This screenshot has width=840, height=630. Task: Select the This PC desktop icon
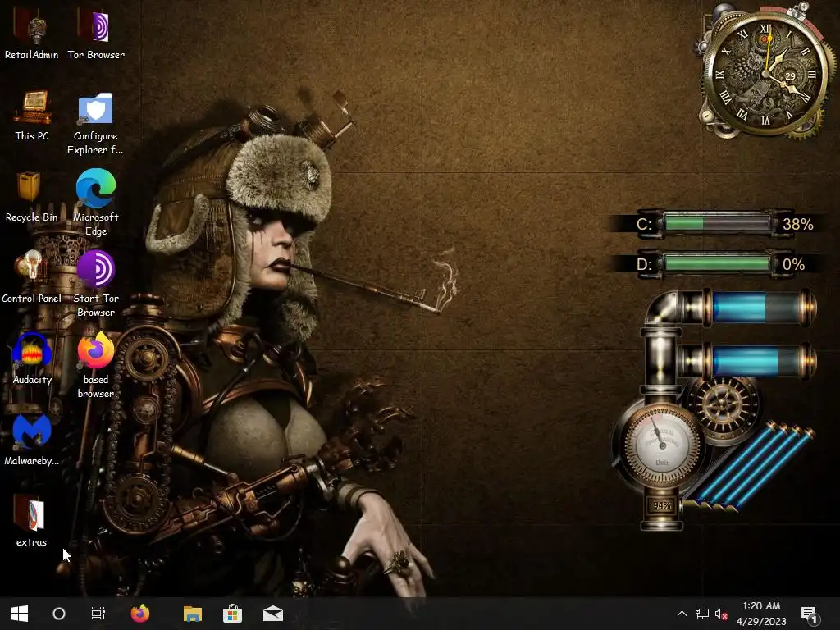coord(32,115)
